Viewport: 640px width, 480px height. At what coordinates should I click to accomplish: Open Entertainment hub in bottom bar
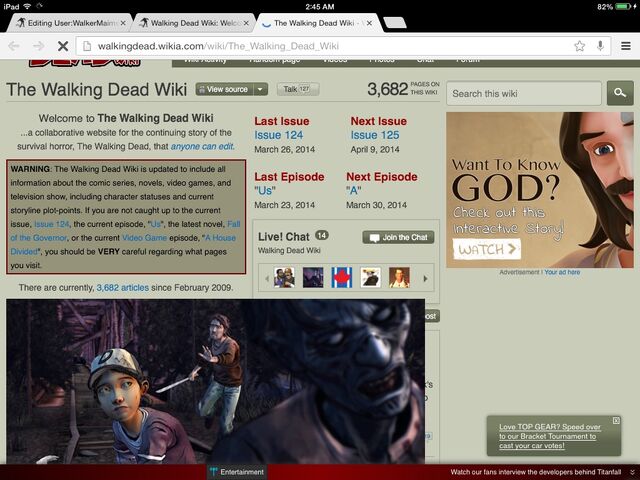coord(237,472)
